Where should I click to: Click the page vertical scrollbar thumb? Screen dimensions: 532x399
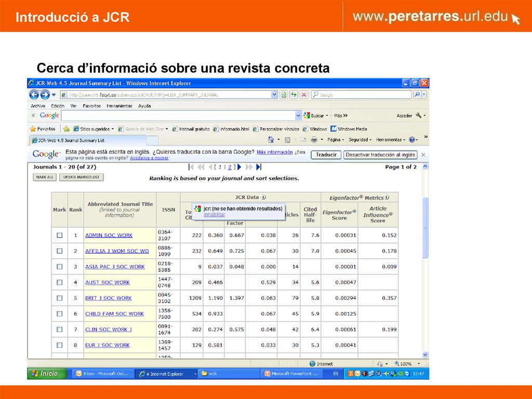pos(425,228)
